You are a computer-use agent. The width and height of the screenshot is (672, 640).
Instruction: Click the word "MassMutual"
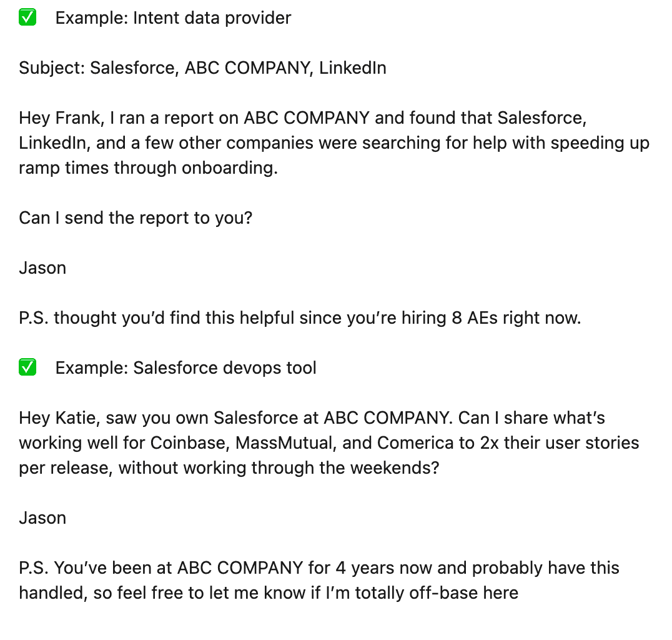[x=287, y=443]
